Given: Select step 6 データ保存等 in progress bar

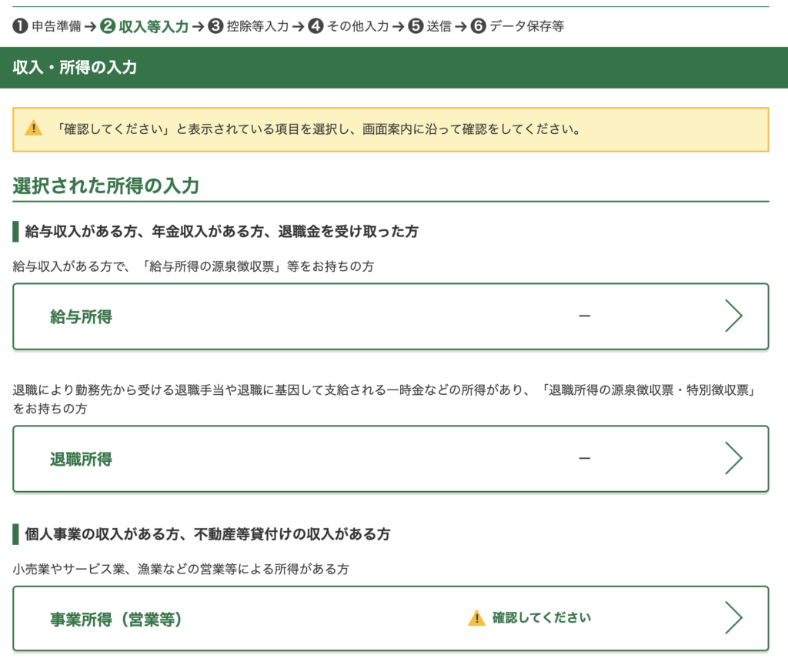Looking at the screenshot, I should (x=517, y=26).
